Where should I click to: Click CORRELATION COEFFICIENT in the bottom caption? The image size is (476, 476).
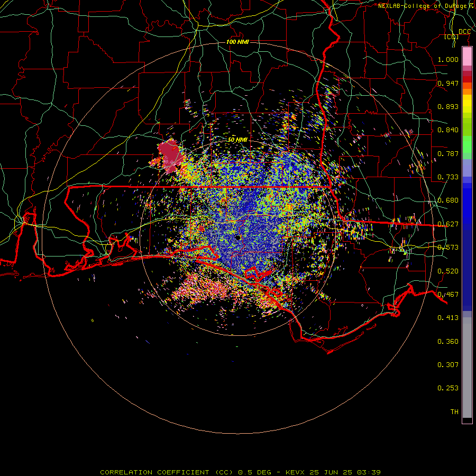click(x=154, y=472)
